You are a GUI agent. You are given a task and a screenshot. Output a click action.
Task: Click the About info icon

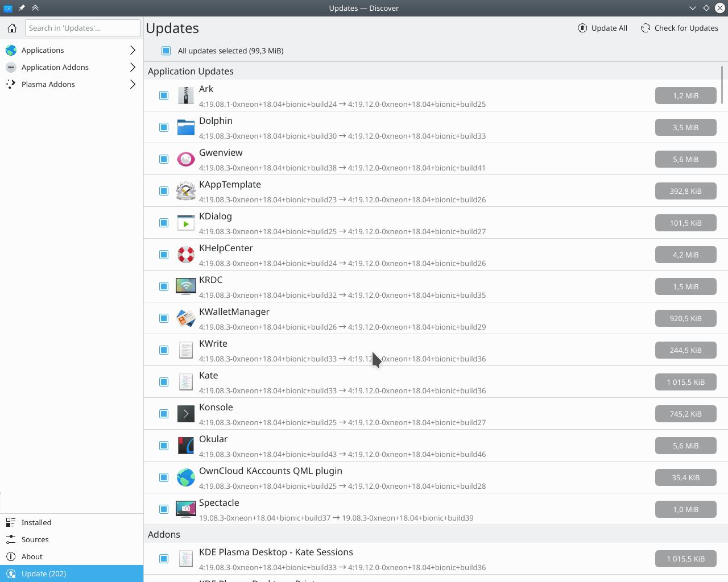point(11,556)
